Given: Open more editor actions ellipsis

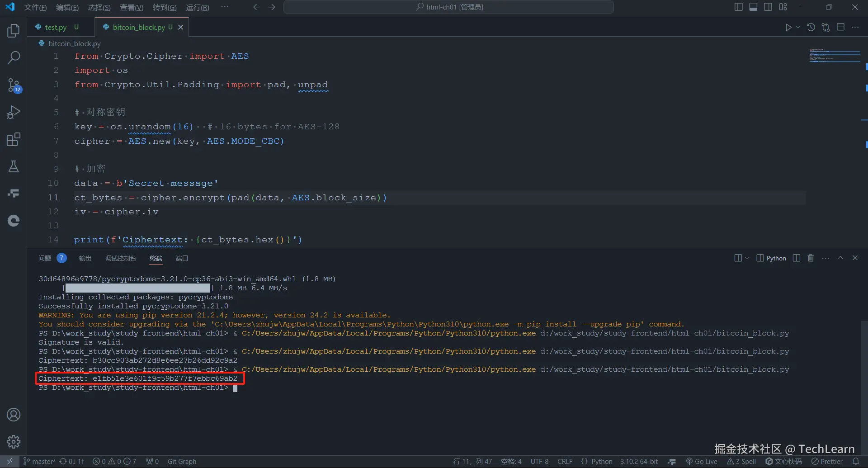Looking at the screenshot, I should [855, 27].
